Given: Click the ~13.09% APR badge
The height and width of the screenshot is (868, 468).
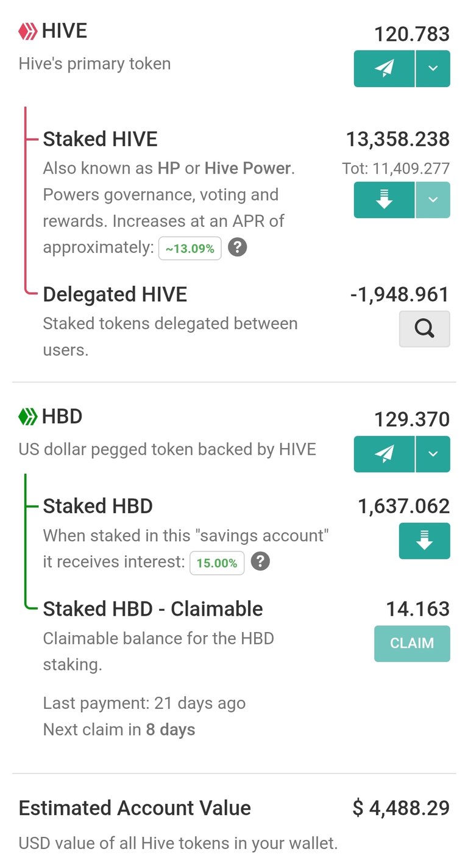Looking at the screenshot, I should pos(190,248).
